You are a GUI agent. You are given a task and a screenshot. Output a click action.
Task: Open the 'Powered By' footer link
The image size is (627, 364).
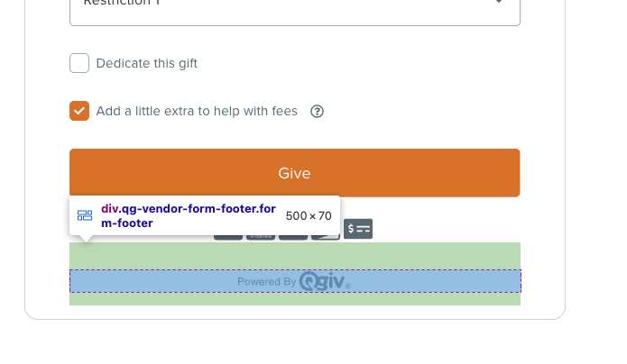pos(295,281)
